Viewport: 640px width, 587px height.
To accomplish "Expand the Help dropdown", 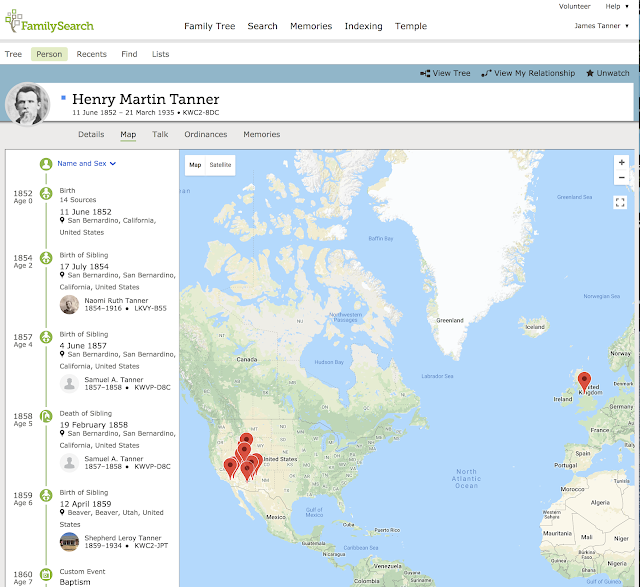I will [x=617, y=7].
